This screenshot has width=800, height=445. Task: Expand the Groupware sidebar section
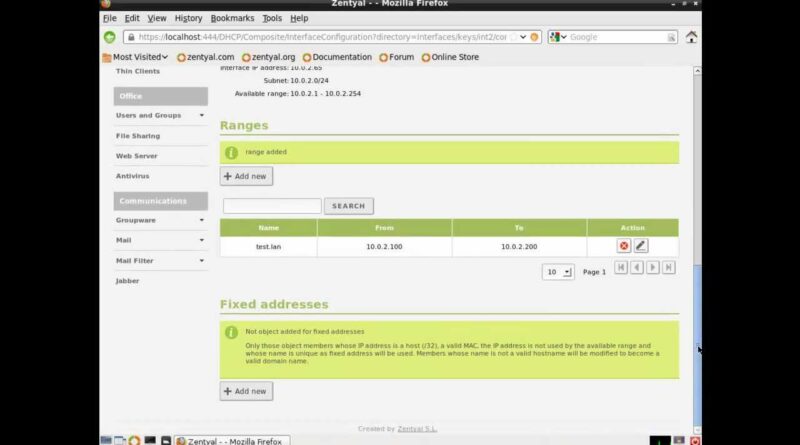coord(161,220)
